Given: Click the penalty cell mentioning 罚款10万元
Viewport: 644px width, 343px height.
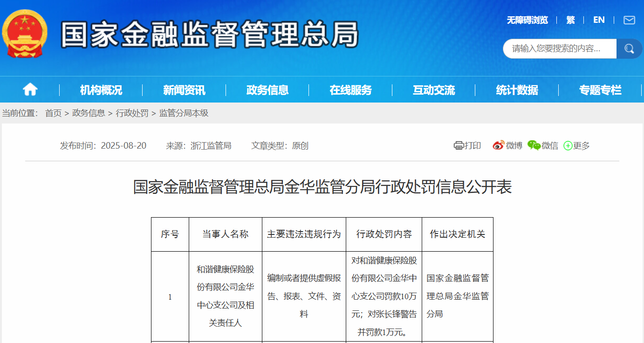Looking at the screenshot, I should coord(384,296).
